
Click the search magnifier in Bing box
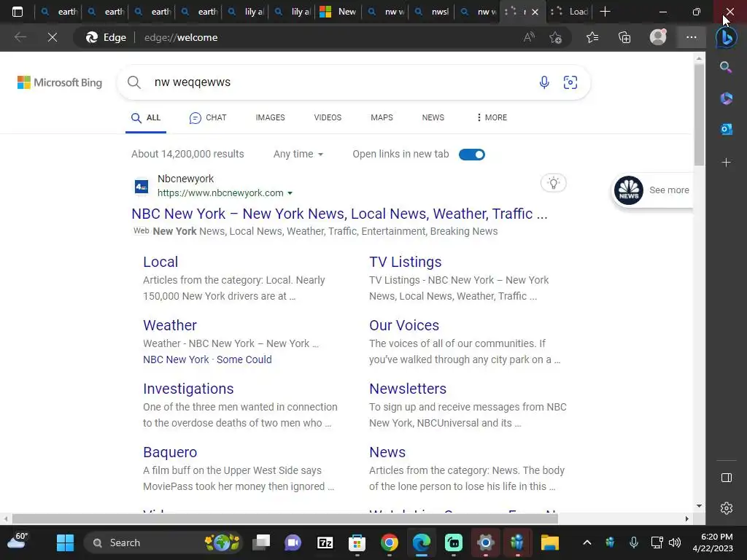(134, 82)
